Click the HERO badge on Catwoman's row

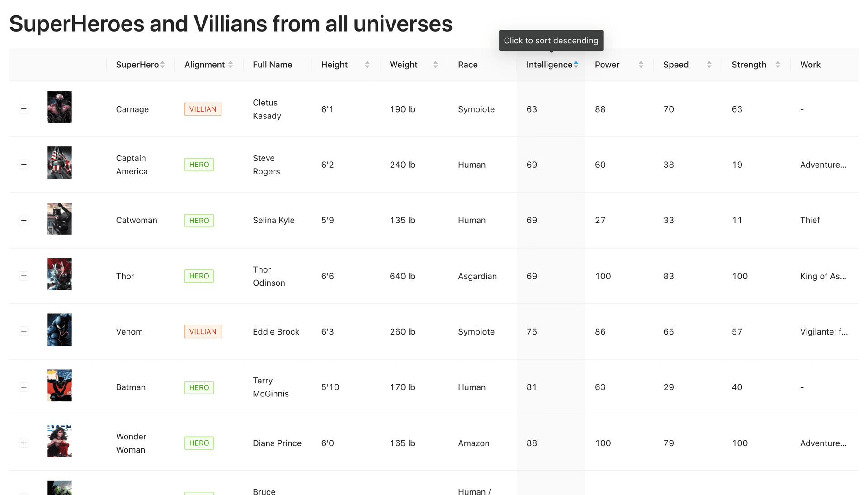click(x=199, y=220)
